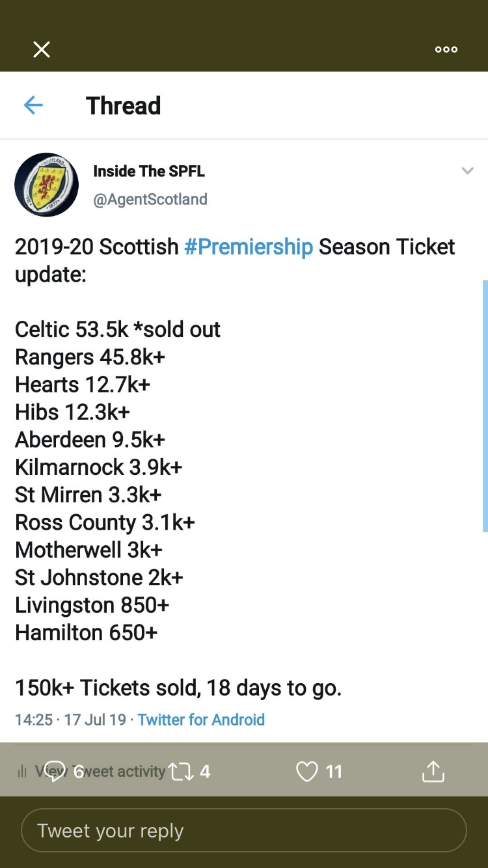View the retweet count of 4
Image resolution: width=488 pixels, height=868 pixels.
tap(205, 772)
